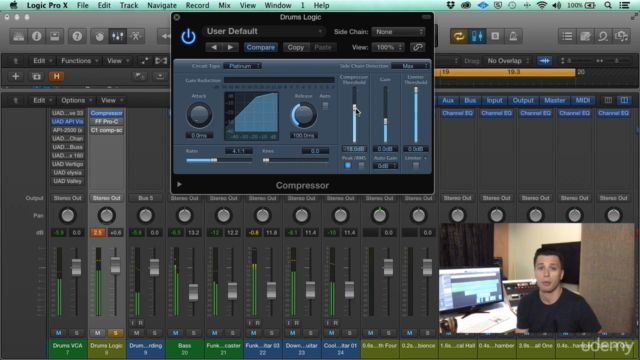Open the Side Chain Detection Max dropdown
Screen dimensions: 640x360
410,66
